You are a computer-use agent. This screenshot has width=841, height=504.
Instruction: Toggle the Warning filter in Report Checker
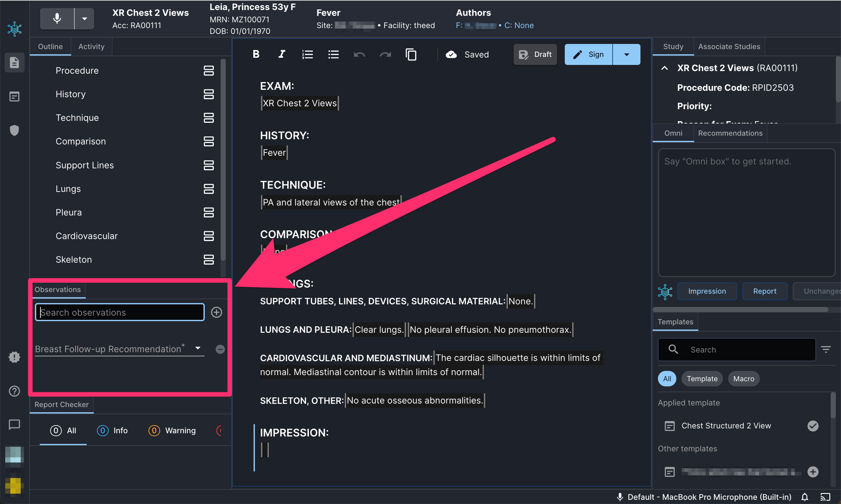pos(172,431)
